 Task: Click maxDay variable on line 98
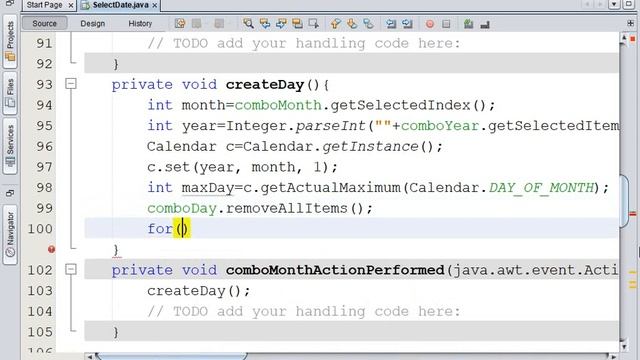tap(207, 188)
